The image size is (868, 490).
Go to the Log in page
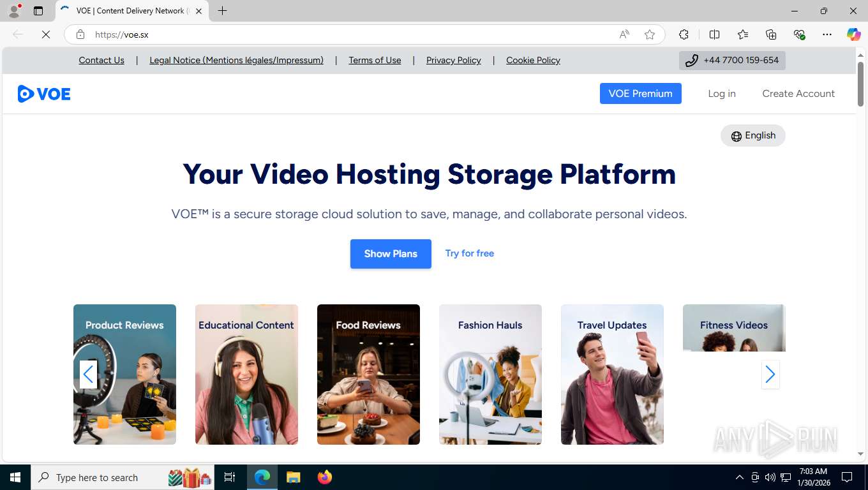[722, 93]
